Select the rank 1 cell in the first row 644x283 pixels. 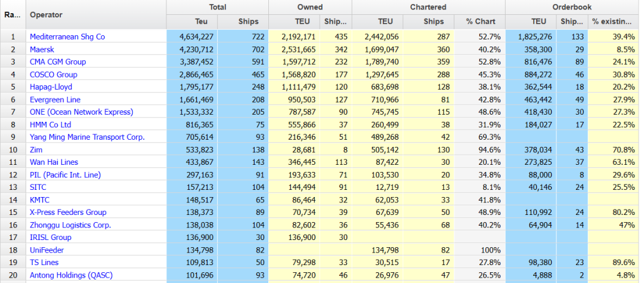(x=13, y=36)
